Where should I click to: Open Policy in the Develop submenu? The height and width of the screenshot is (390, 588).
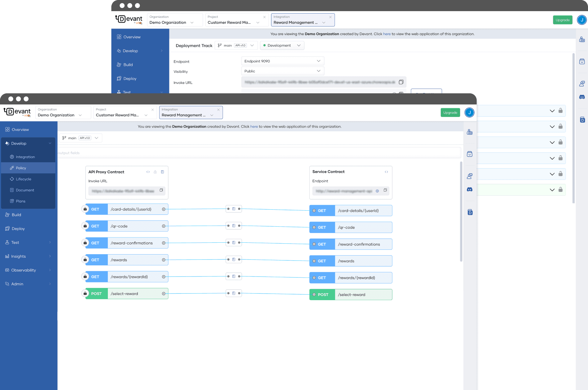21,168
